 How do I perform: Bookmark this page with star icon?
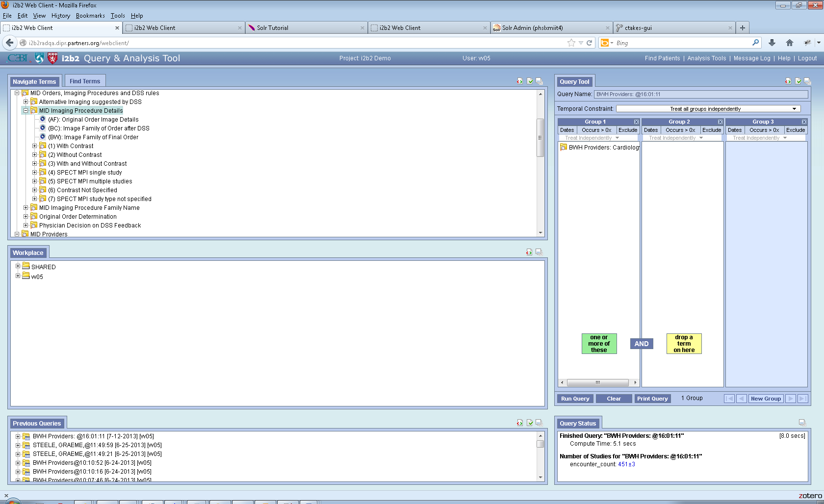(571, 43)
